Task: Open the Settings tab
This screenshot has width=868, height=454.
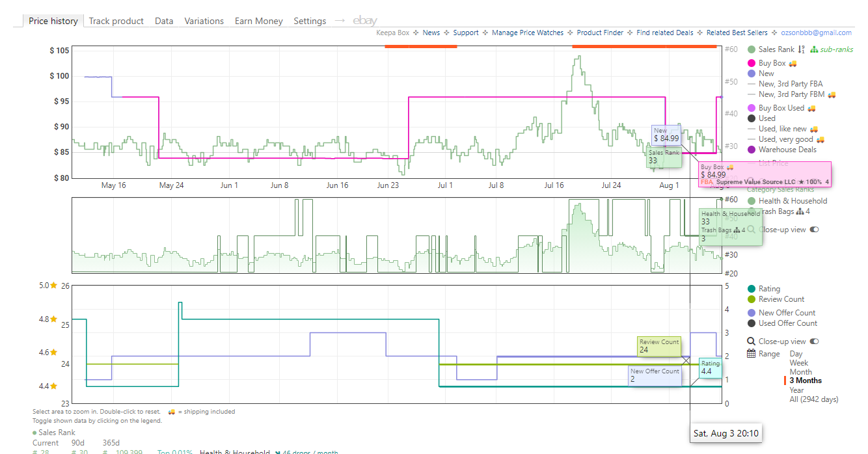Action: coord(310,21)
